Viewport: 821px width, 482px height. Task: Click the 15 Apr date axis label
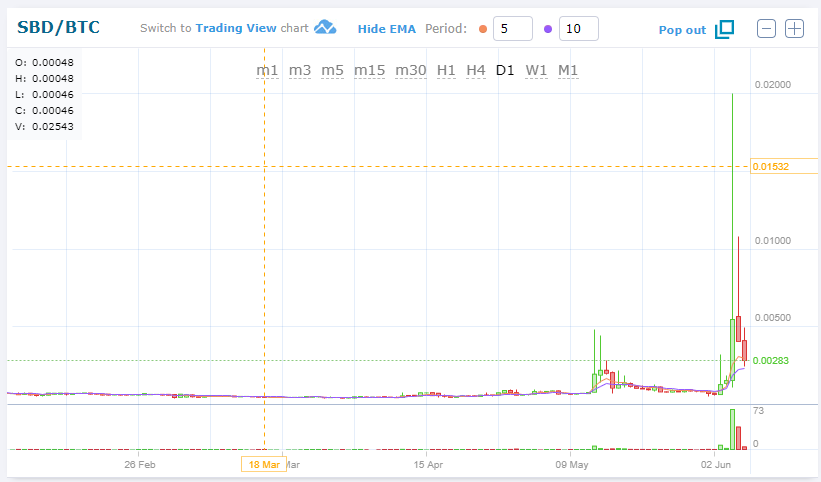pyautogui.click(x=428, y=465)
